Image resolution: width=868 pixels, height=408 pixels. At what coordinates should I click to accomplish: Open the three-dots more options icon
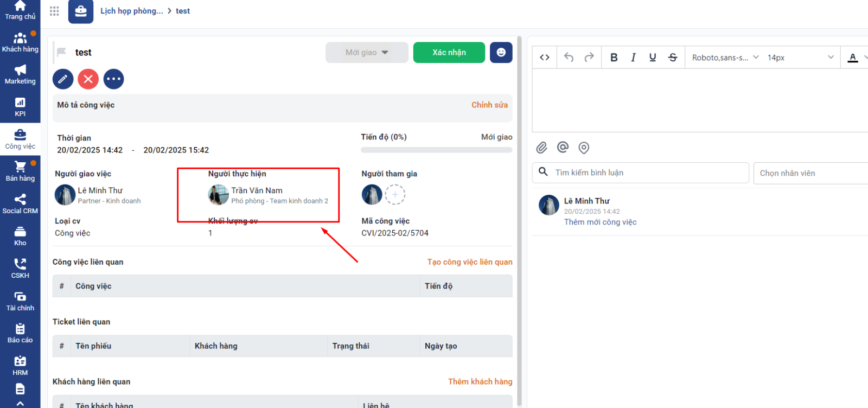coord(114,79)
